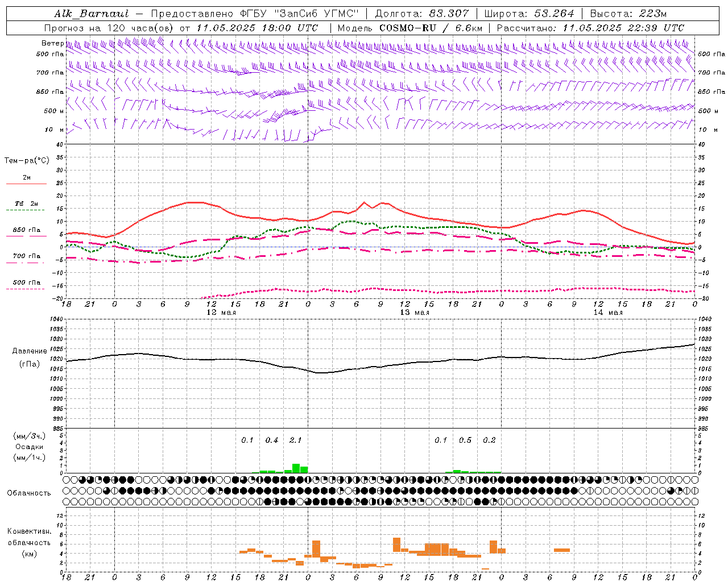Click the 2.1 precipitation amount value
The height and width of the screenshot is (582, 728).
click(296, 440)
